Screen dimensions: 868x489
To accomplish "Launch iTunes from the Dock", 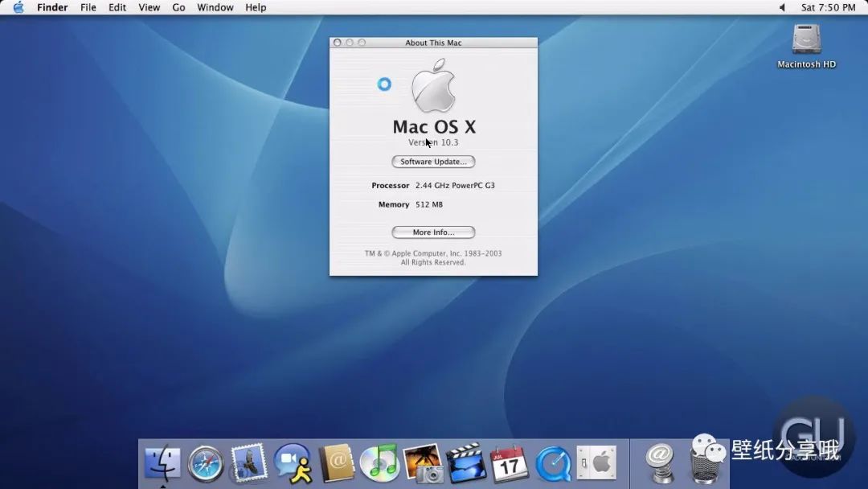I will [379, 462].
